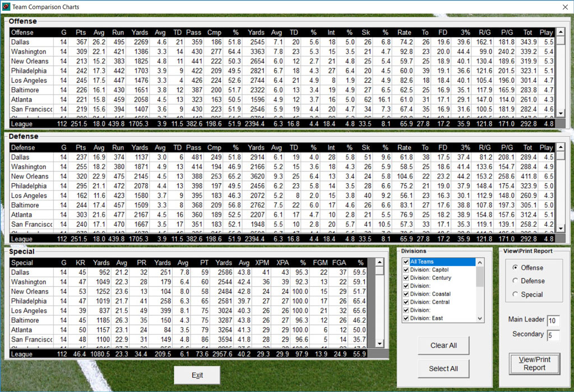Click the app icon in title bar

(x=6, y=7)
